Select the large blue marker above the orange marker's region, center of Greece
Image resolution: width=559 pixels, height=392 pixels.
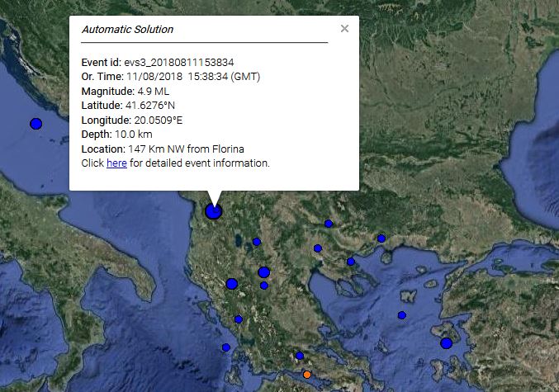(x=264, y=272)
